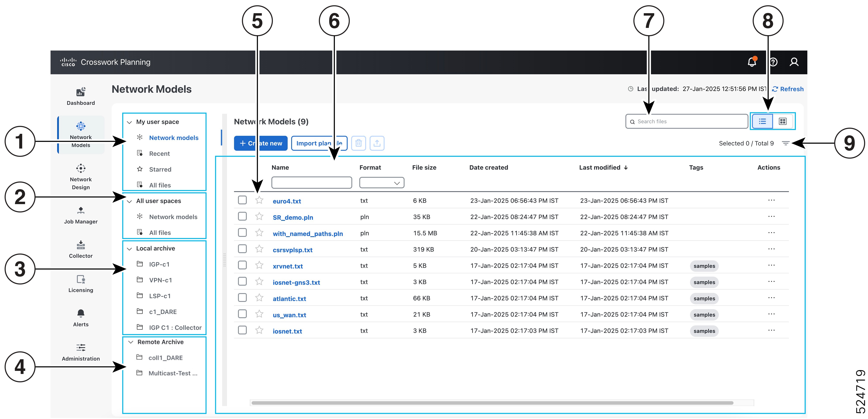This screenshot has width=868, height=419.
Task: Select the euro4.txt checkbox
Action: [x=242, y=200]
